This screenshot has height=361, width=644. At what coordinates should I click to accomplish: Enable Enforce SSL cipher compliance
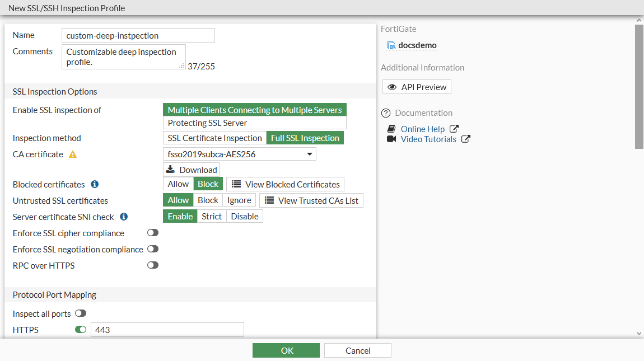[x=152, y=232]
